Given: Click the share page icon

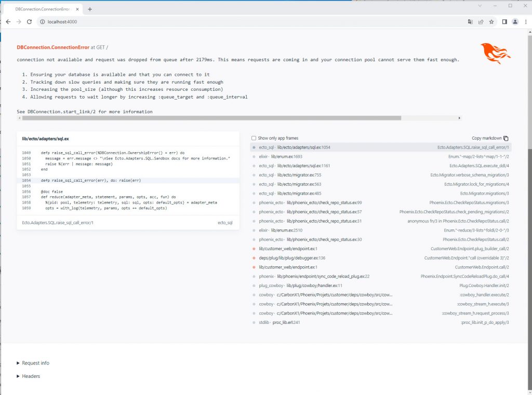Looking at the screenshot, I should click(481, 22).
